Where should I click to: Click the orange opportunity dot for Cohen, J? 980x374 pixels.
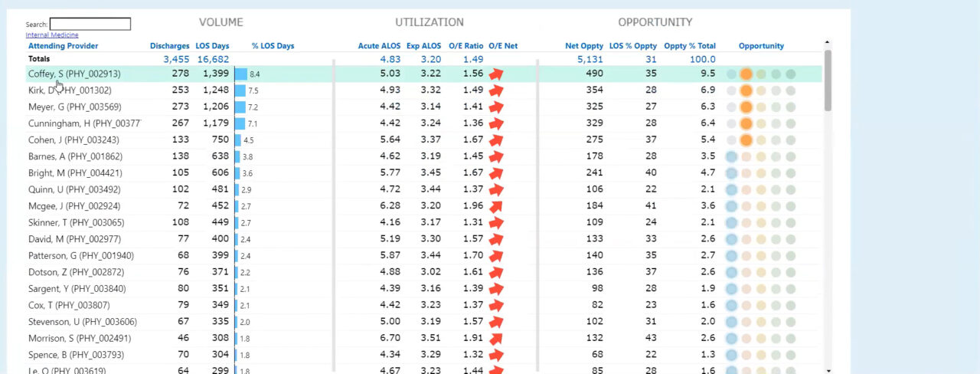pyautogui.click(x=746, y=140)
